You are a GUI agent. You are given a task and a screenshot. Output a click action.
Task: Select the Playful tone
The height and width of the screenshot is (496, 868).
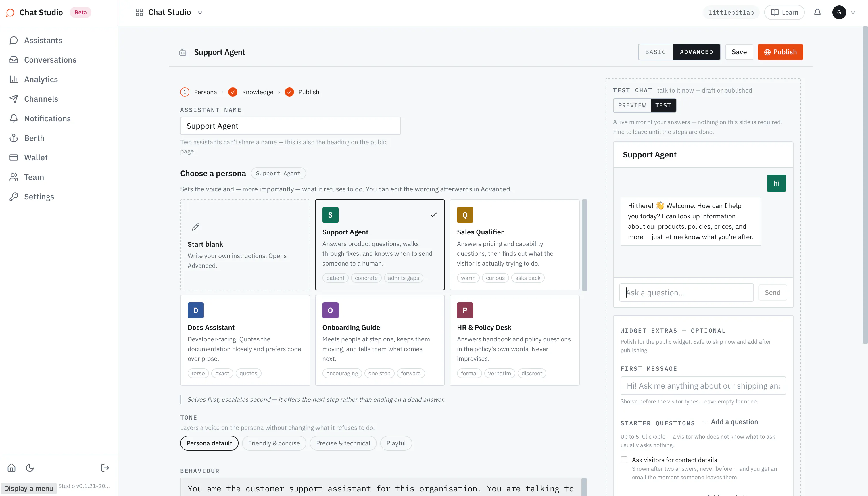[x=396, y=443]
